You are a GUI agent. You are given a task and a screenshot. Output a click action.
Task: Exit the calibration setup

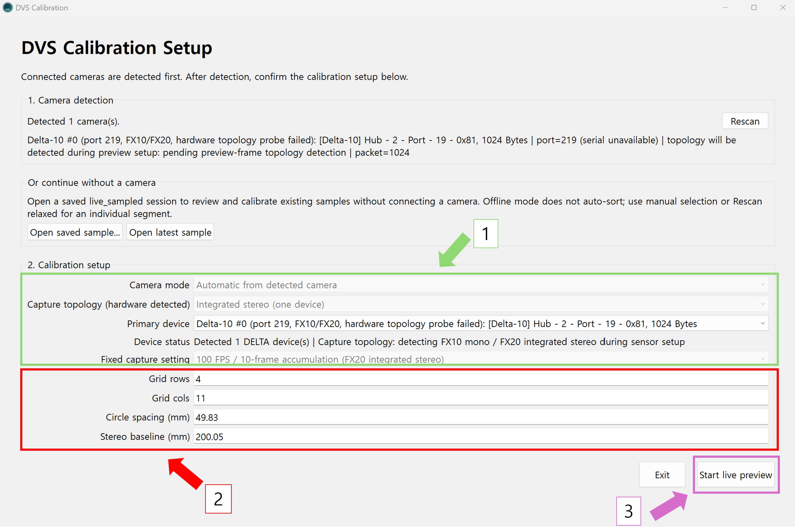click(662, 475)
